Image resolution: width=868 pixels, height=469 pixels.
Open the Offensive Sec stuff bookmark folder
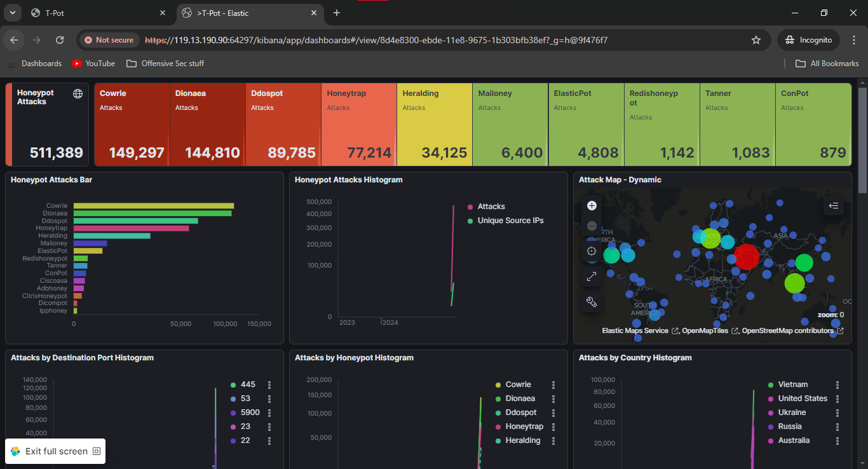165,64
